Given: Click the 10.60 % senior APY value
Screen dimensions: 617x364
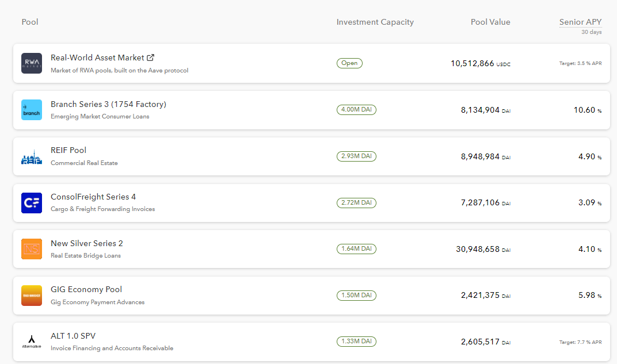Looking at the screenshot, I should coord(588,110).
